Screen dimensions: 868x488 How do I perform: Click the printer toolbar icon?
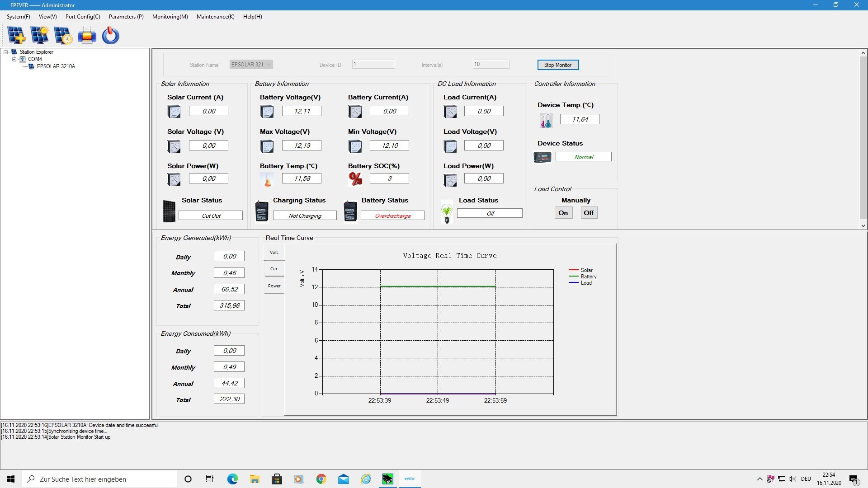coord(87,35)
